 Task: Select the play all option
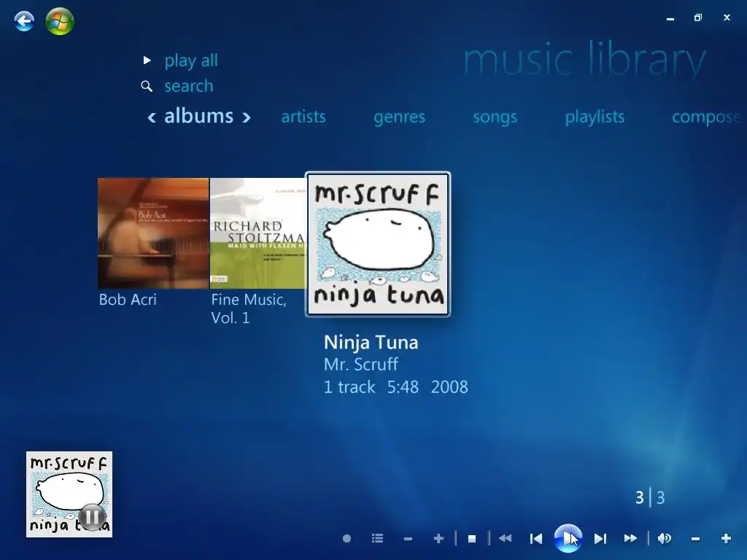pyautogui.click(x=191, y=61)
